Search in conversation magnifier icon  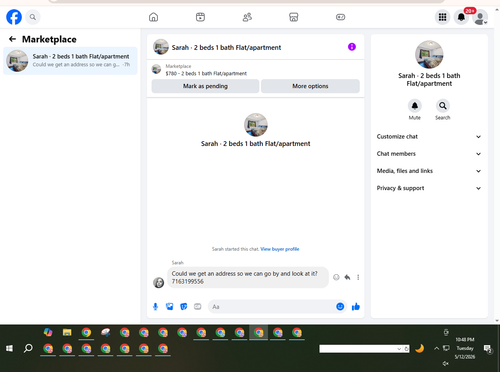443,106
